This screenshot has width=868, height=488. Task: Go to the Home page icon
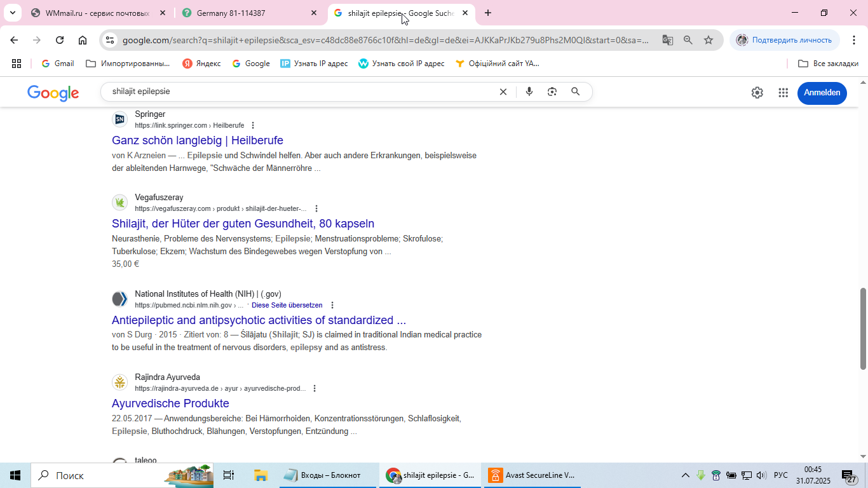coord(83,40)
